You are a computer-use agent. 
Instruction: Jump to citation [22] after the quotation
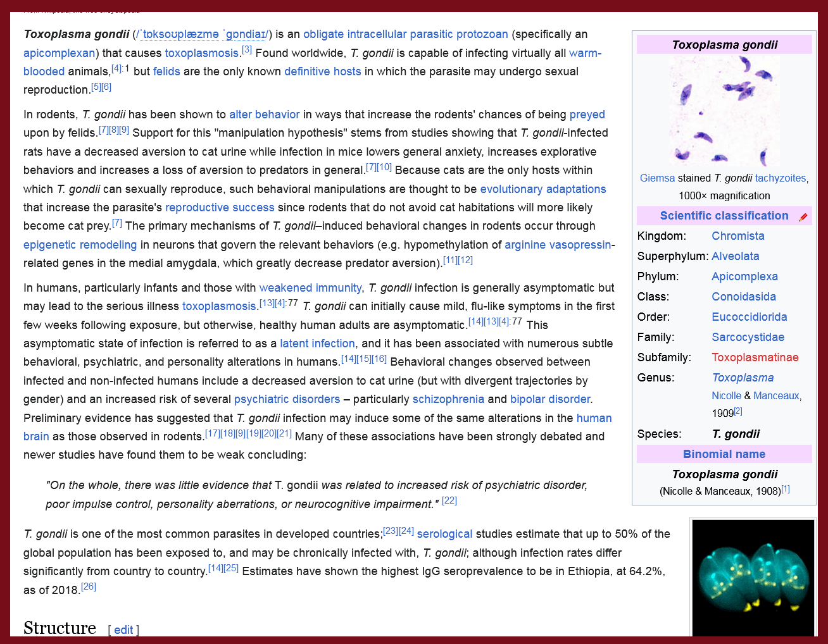pyautogui.click(x=449, y=500)
